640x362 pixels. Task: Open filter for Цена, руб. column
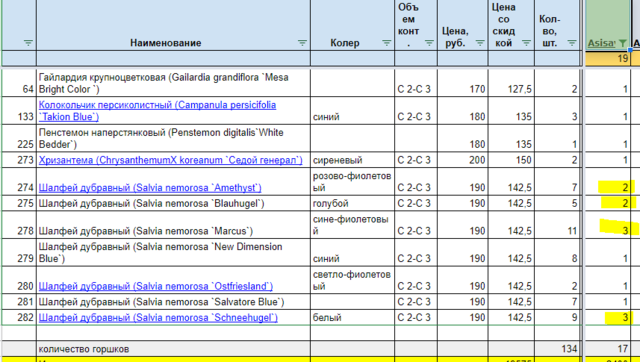[x=480, y=43]
